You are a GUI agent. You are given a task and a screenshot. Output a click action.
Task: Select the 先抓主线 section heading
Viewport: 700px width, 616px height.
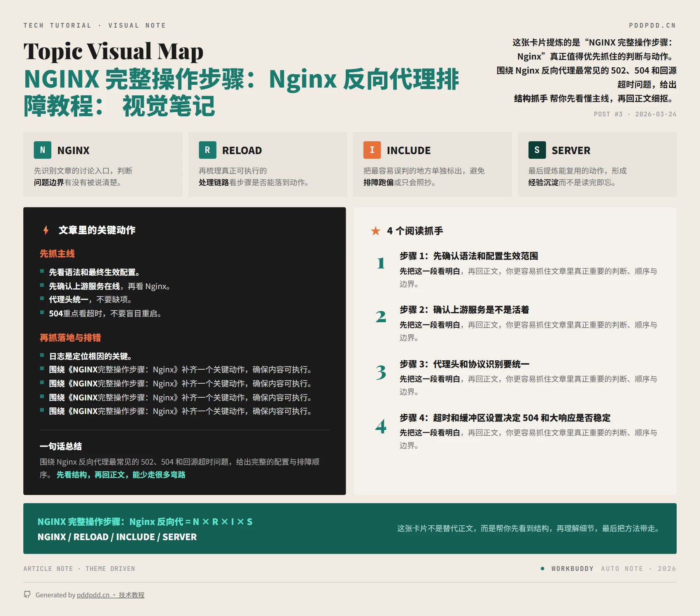click(x=58, y=254)
